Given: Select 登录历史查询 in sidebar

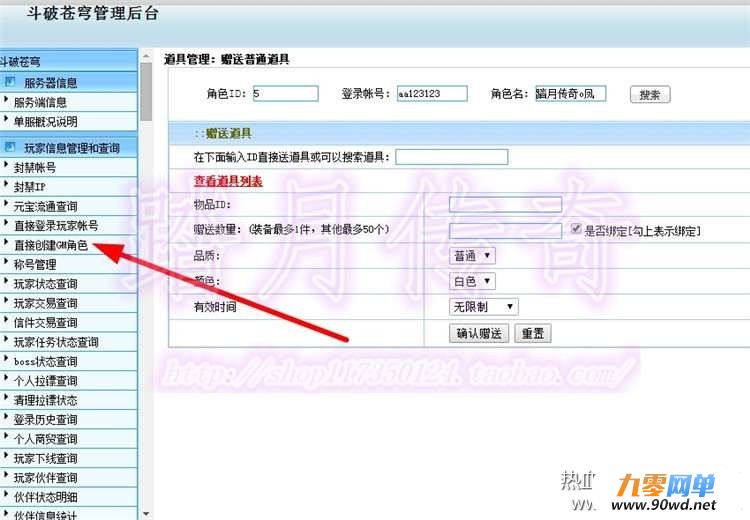Looking at the screenshot, I should 45,420.
